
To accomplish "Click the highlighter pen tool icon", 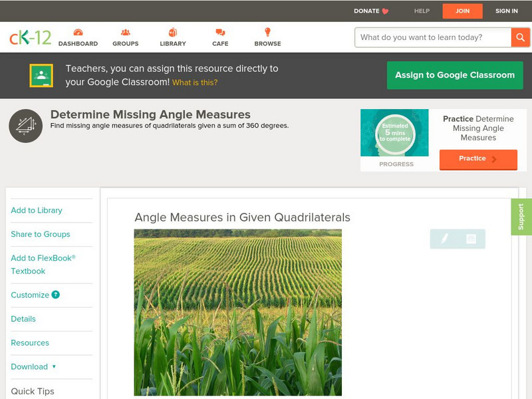I will 444,239.
